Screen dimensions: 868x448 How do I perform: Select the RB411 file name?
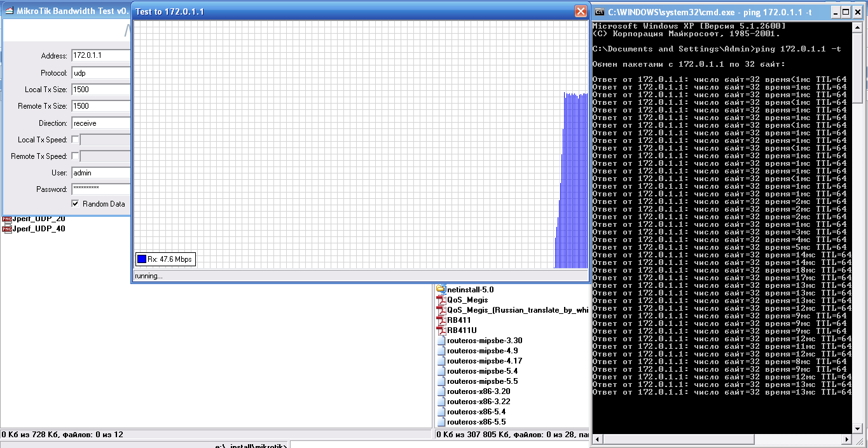(458, 320)
